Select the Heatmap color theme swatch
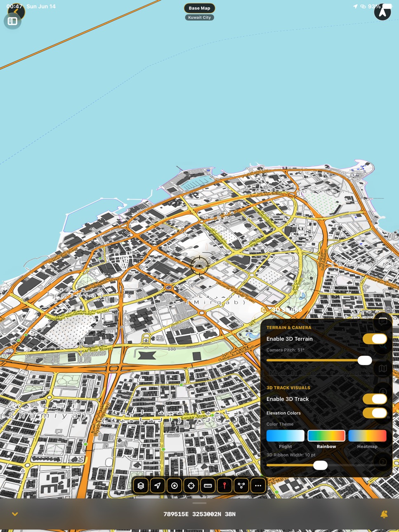The height and width of the screenshot is (532, 399). [x=367, y=435]
